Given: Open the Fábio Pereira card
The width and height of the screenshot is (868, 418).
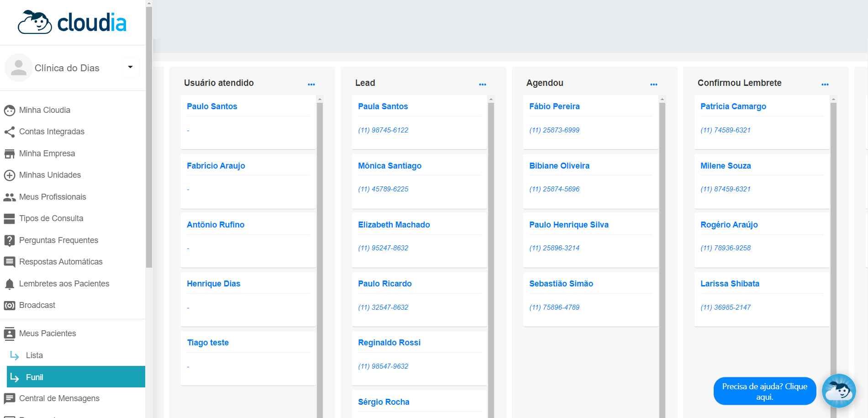Looking at the screenshot, I should coord(591,122).
